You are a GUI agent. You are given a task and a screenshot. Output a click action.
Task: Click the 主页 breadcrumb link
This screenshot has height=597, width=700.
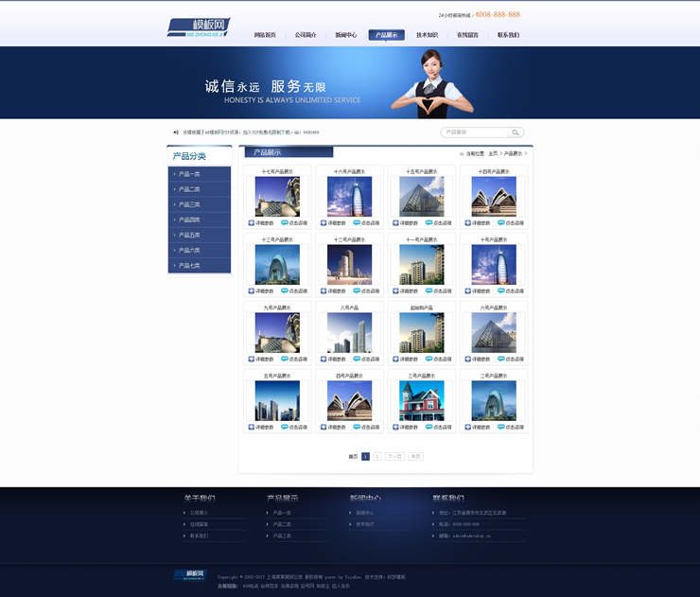[x=493, y=153]
